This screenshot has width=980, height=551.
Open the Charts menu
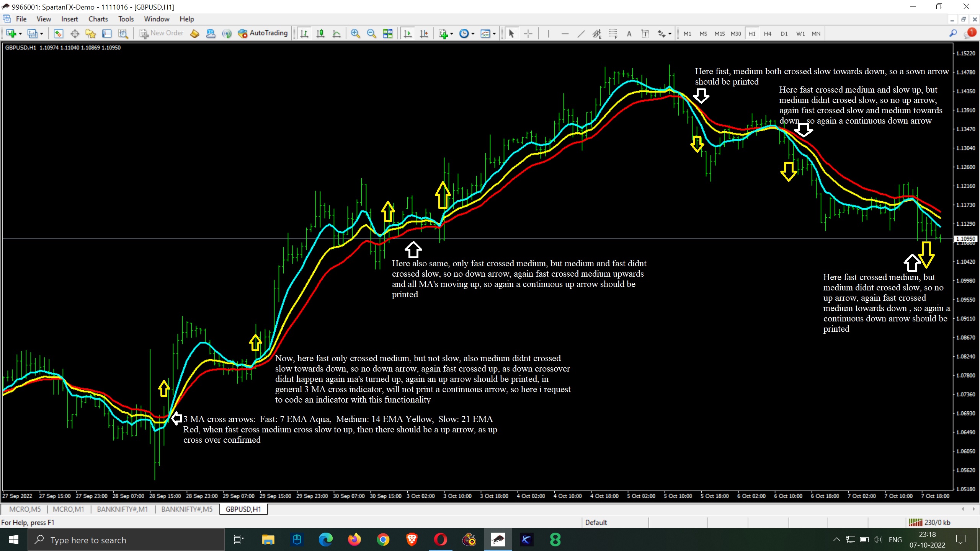98,19
